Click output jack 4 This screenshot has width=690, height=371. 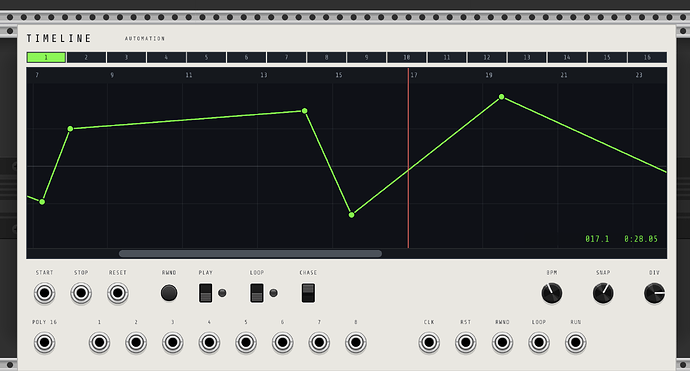(209, 342)
